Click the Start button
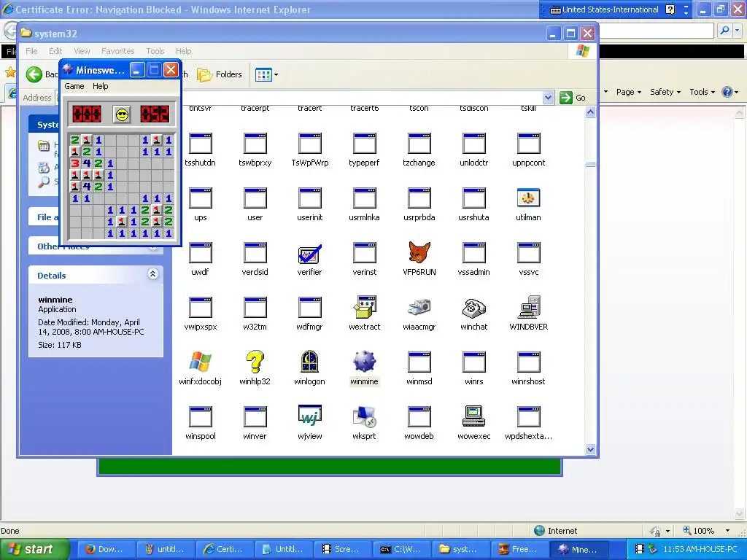This screenshot has height=560, width=747. (34, 549)
